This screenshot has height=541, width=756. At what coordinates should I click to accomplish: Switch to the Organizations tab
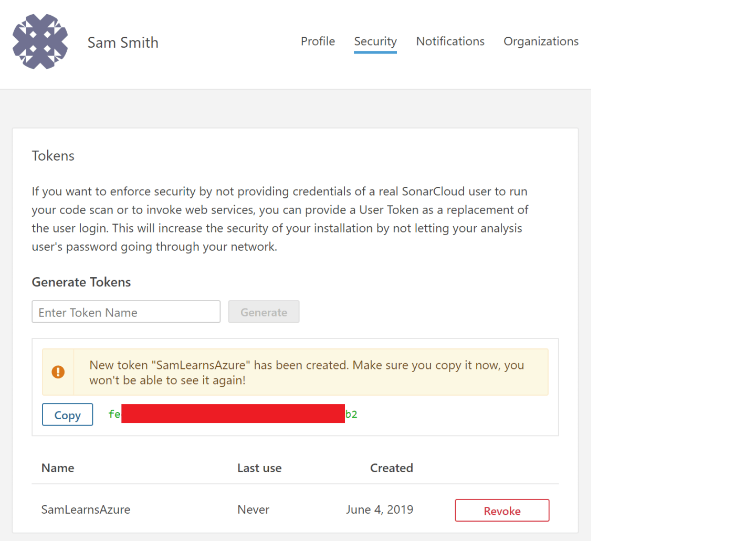pyautogui.click(x=541, y=41)
